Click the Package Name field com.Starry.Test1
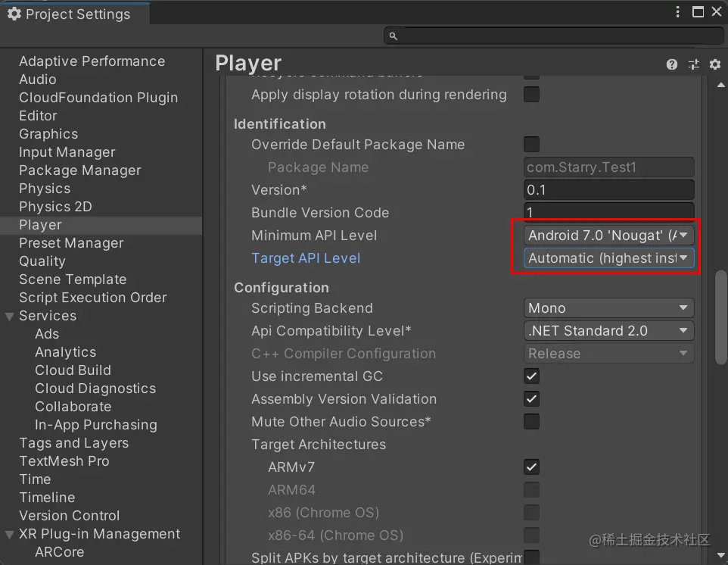Viewport: 728px width, 565px height. point(608,167)
